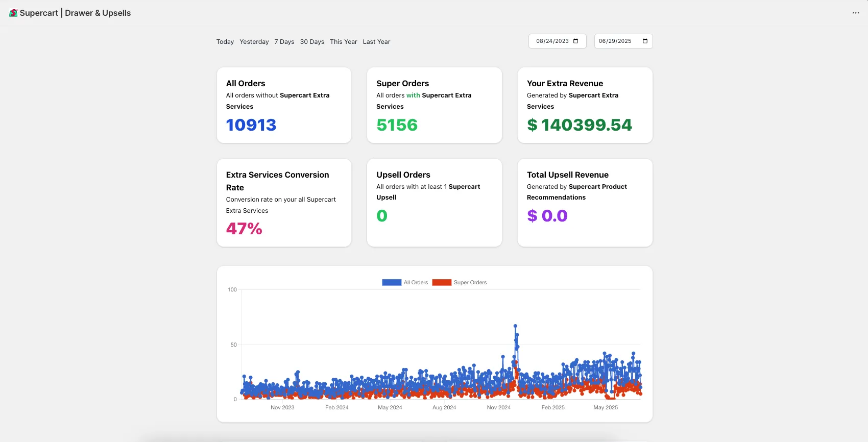Click the Feb 2025 axis label
Screen dimensions: 868x442
pyautogui.click(x=553, y=407)
